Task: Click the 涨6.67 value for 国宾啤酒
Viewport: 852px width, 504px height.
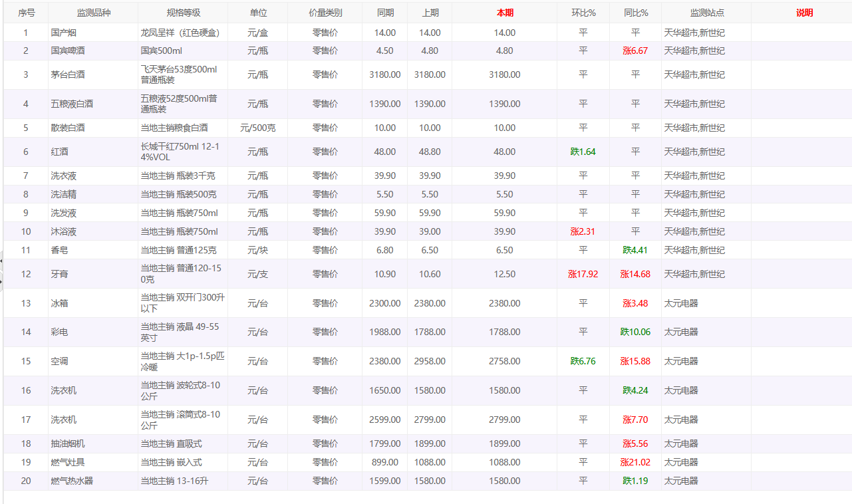Action: [x=635, y=51]
